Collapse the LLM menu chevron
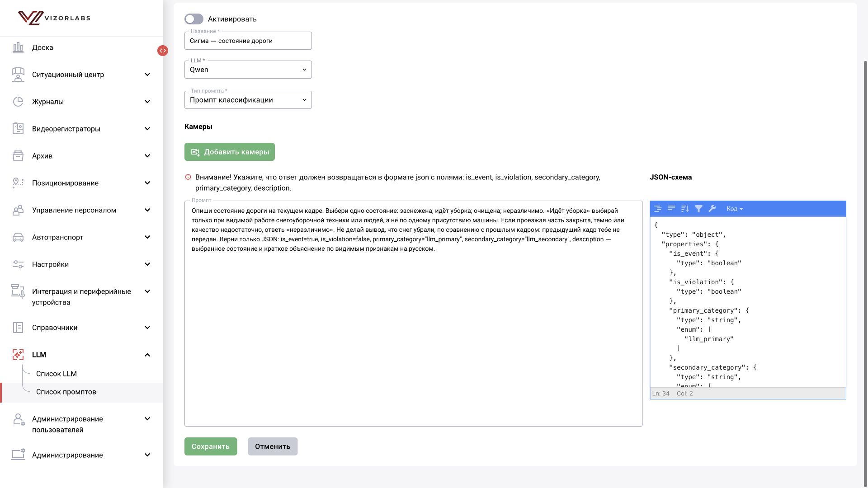Viewport: 868px width, 488px height. pos(147,355)
